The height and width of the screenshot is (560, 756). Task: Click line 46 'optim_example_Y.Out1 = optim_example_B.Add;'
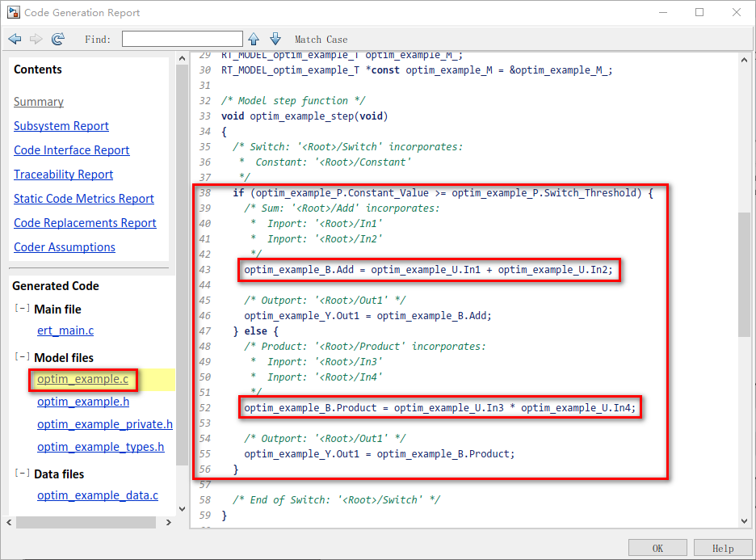[367, 316]
